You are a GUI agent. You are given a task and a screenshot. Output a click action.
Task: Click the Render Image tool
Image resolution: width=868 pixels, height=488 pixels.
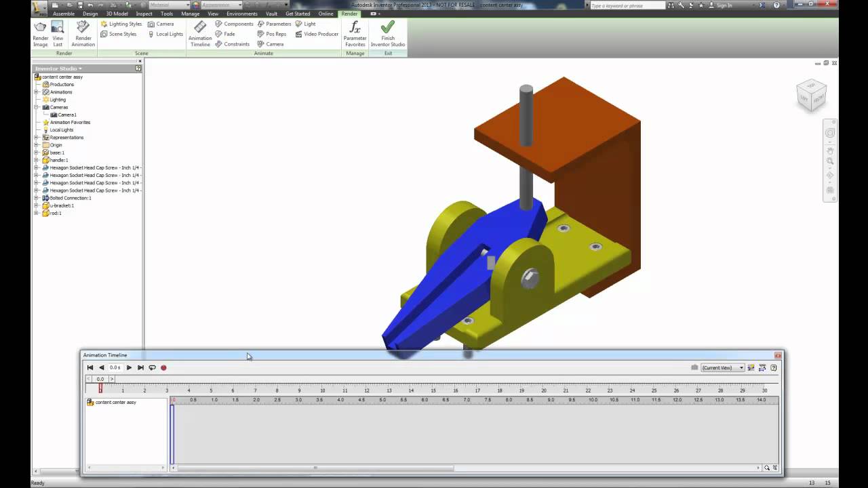[41, 34]
